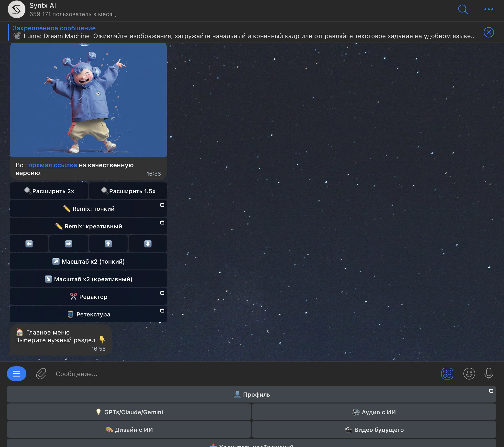The width and height of the screenshot is (504, 447).
Task: Select GPTs/Claude/Gemini menu section
Action: [x=129, y=412]
